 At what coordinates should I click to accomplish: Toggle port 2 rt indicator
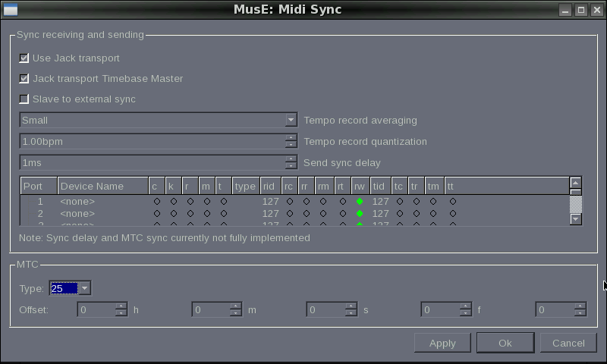coord(343,213)
